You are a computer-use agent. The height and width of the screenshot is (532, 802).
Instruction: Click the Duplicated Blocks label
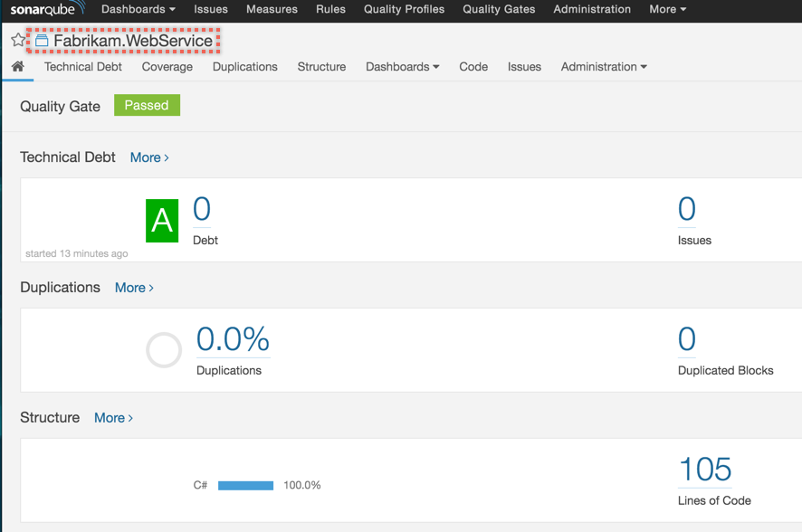click(725, 371)
